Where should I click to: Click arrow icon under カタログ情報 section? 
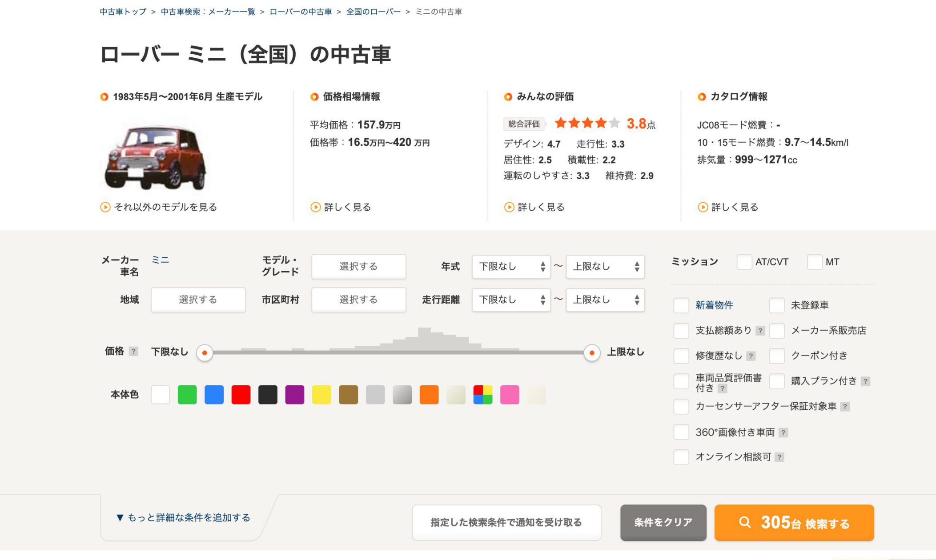click(x=703, y=207)
